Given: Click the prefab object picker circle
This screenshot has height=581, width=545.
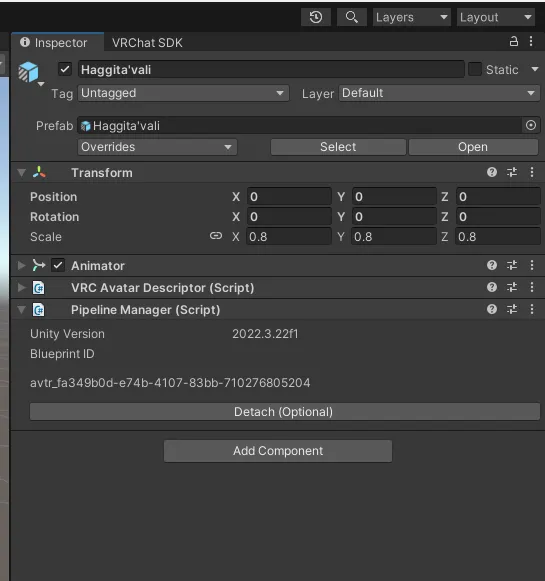Looking at the screenshot, I should 531,126.
